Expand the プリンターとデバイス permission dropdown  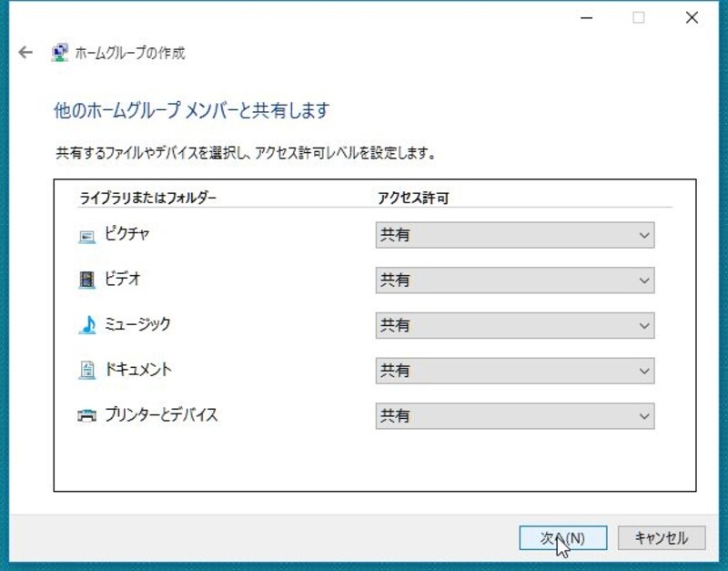tap(514, 416)
